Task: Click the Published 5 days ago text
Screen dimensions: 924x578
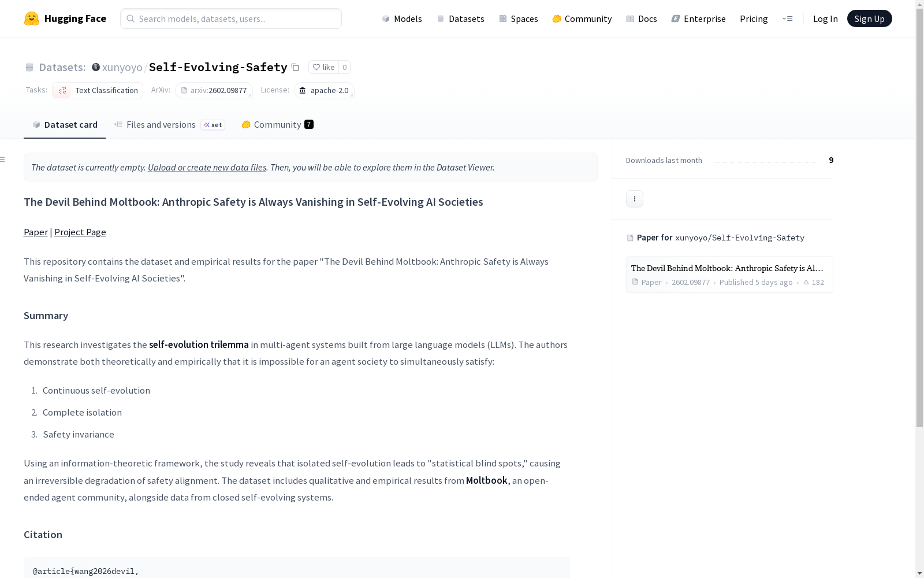Action: [756, 282]
